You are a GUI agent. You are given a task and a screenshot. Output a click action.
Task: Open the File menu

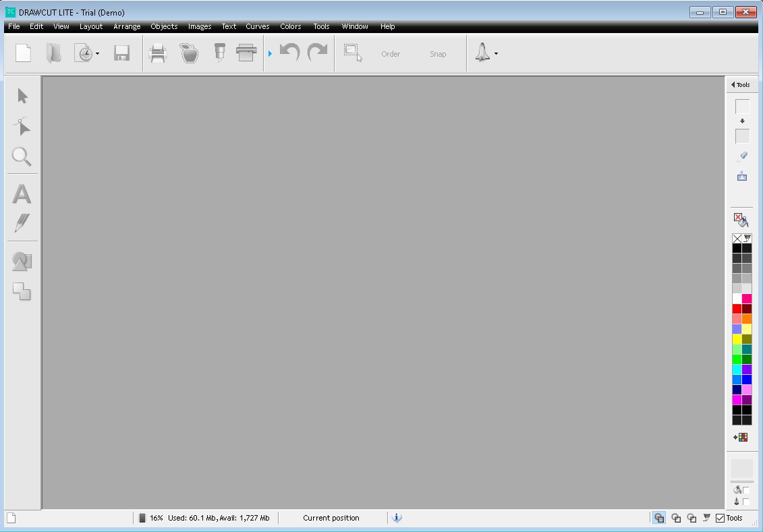(x=13, y=26)
